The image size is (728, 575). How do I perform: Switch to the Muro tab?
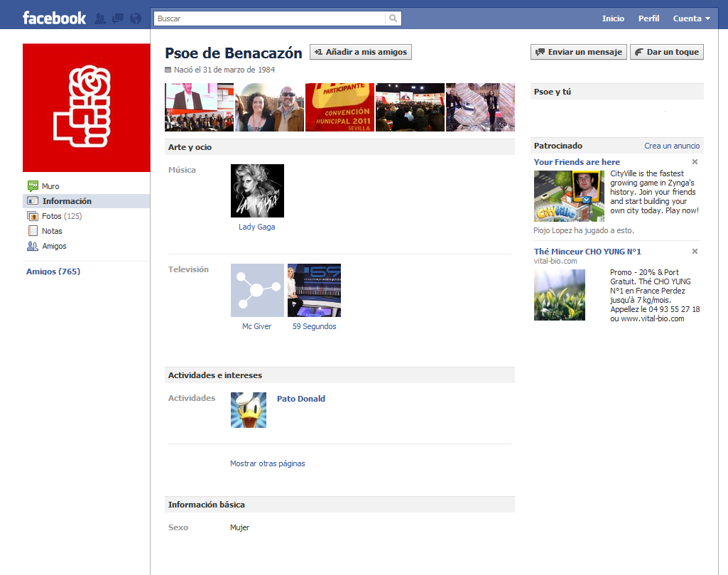[87, 186]
